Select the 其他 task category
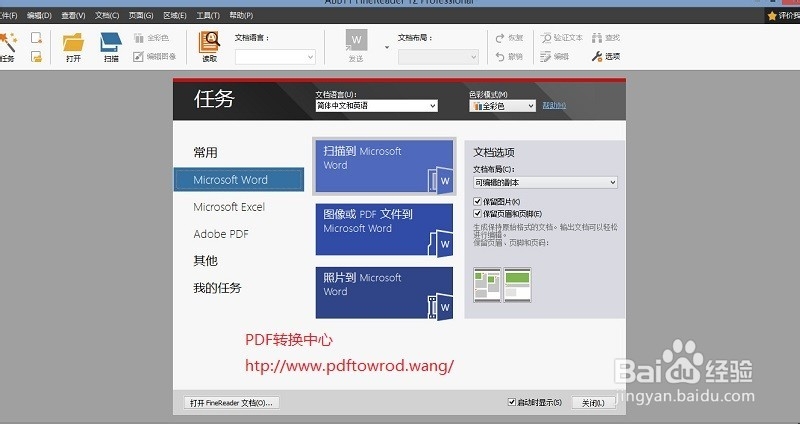 (206, 261)
